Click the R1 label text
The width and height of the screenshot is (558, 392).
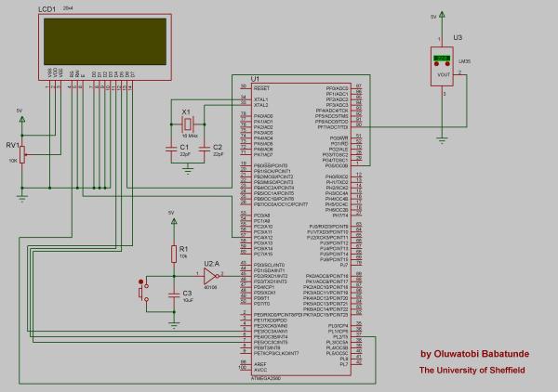tap(183, 249)
